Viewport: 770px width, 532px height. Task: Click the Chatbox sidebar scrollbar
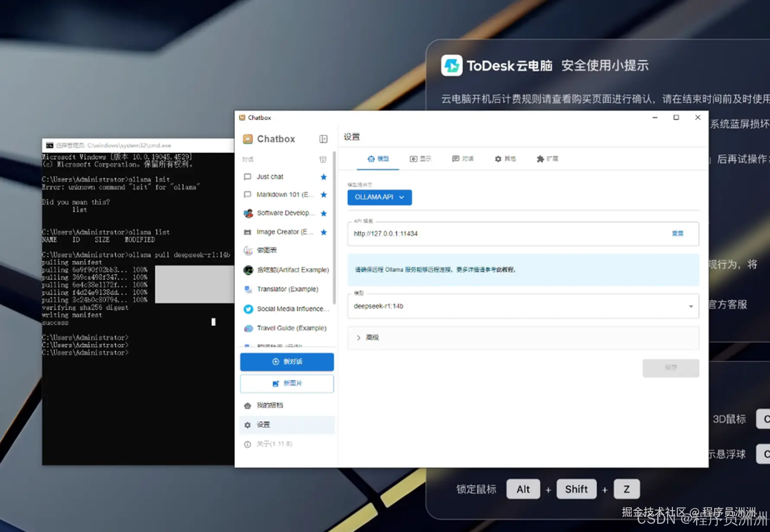pos(334,227)
